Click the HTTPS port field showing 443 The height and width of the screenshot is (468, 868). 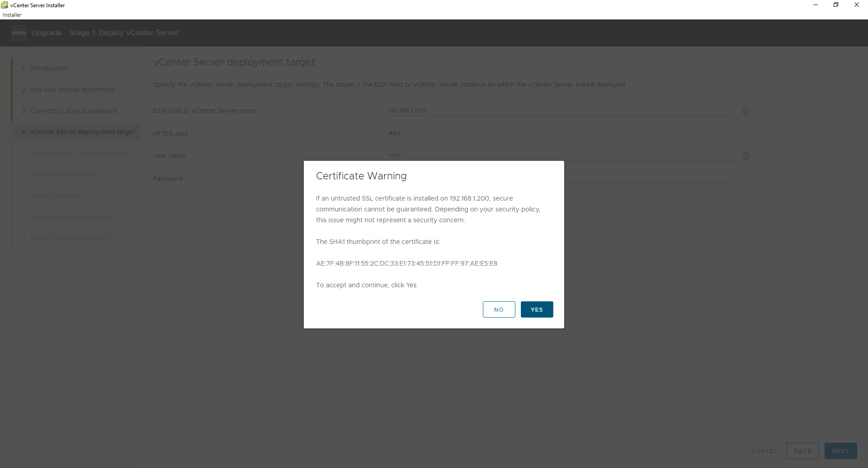coord(561,133)
